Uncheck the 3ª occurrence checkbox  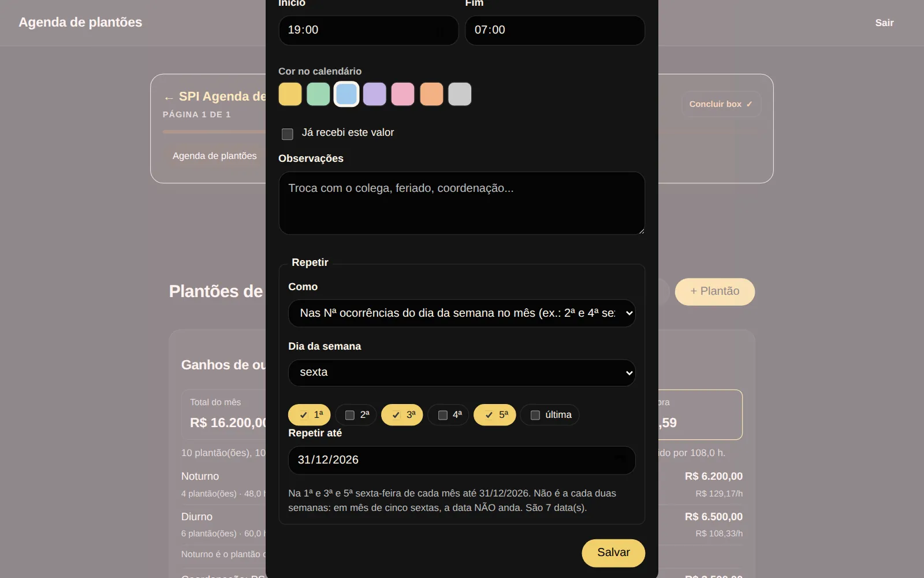coord(396,415)
